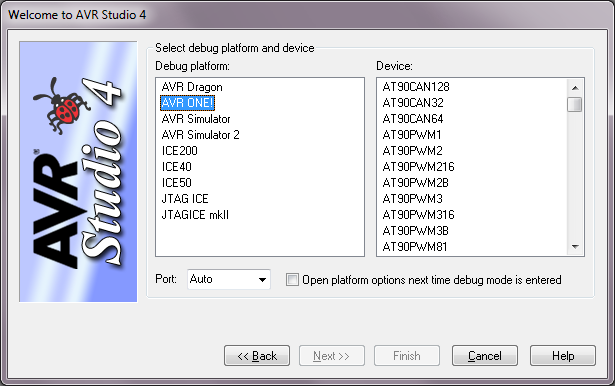Click device list scroll down arrow
Screen dimensions: 615x386
pyautogui.click(x=575, y=247)
